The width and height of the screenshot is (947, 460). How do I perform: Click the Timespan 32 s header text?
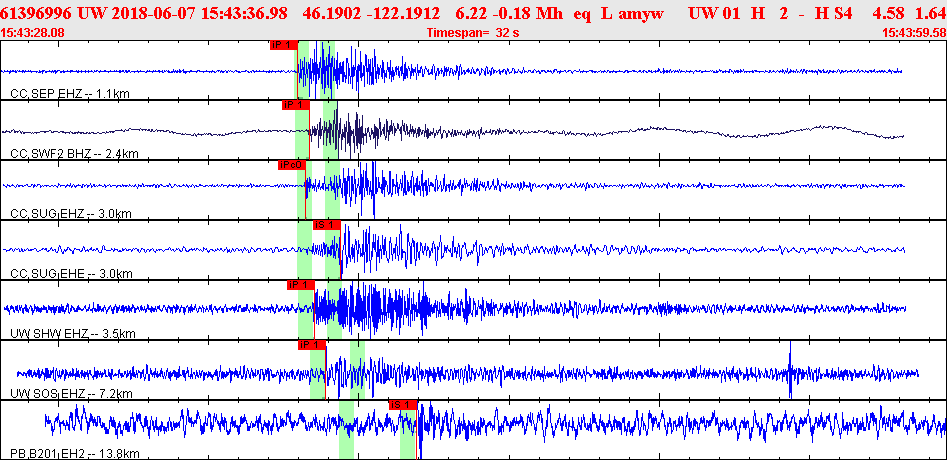coord(473,33)
